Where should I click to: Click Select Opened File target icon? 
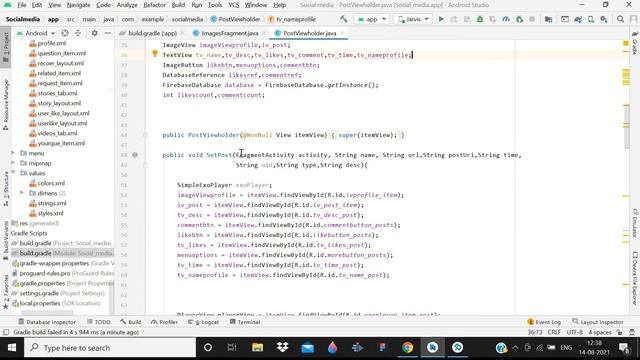[x=64, y=33]
